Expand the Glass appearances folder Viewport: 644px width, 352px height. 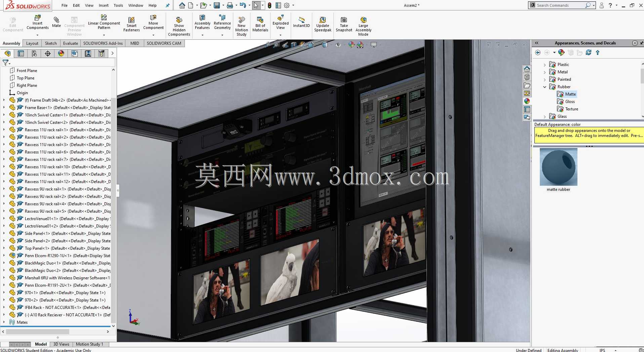point(545,116)
